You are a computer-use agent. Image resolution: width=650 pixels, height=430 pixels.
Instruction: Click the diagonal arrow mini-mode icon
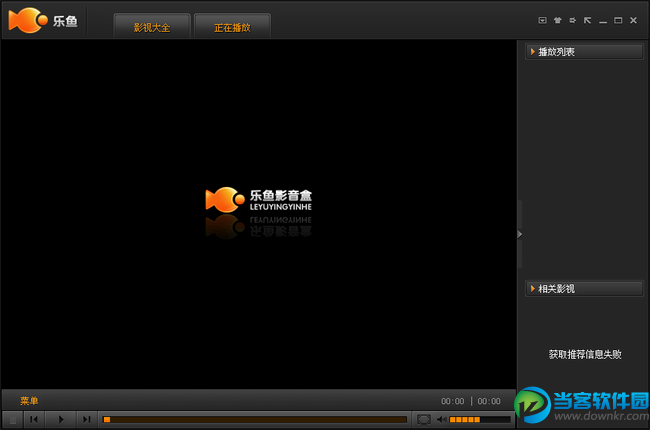pos(587,20)
